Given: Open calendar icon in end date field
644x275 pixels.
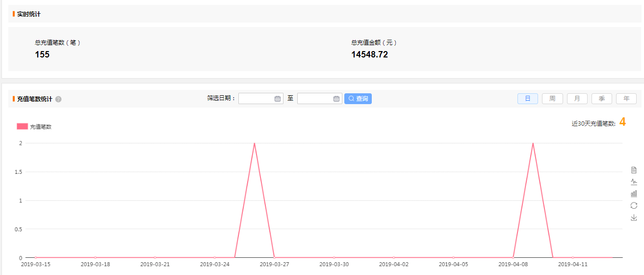Looking at the screenshot, I should pyautogui.click(x=336, y=99).
